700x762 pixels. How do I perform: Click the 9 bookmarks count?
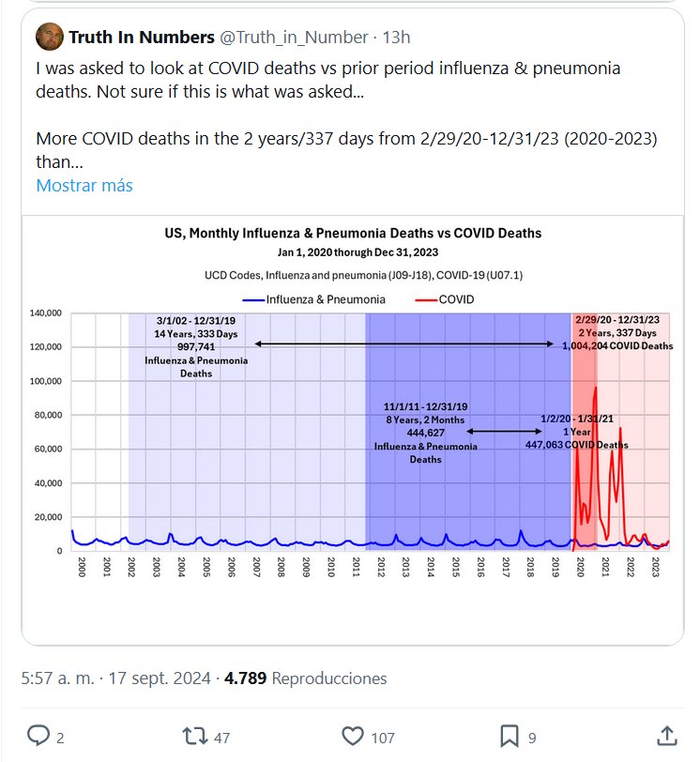(x=532, y=738)
